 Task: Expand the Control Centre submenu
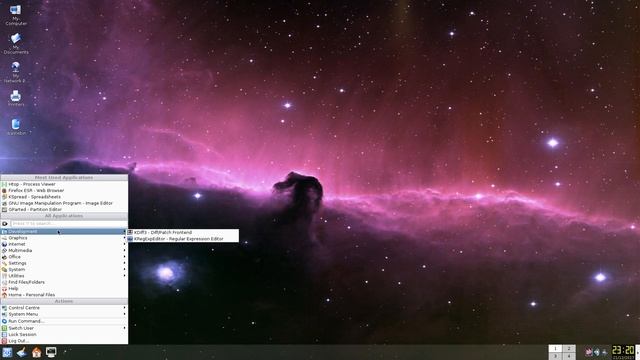[64, 308]
